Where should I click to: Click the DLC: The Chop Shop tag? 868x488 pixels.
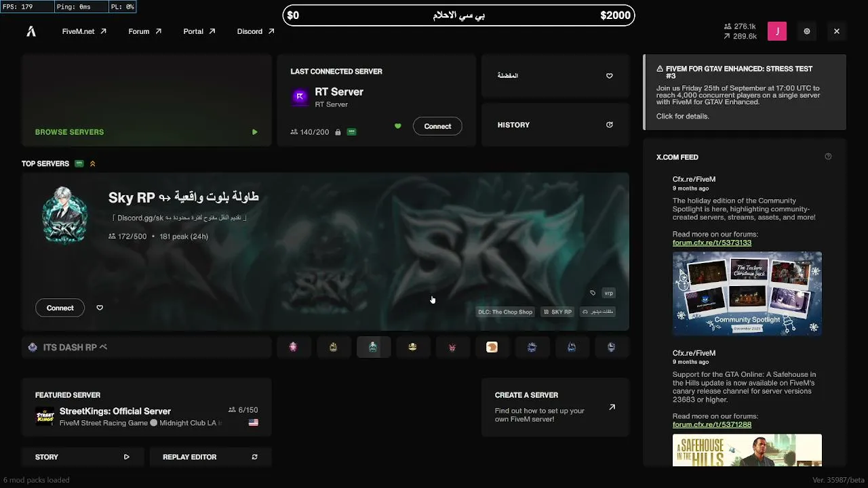pyautogui.click(x=505, y=312)
